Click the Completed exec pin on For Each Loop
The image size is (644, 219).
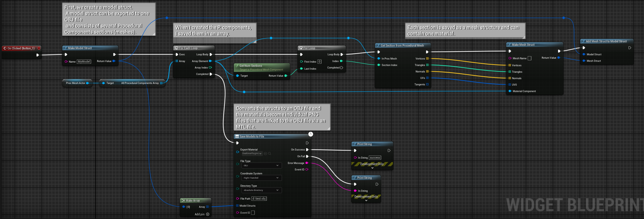pyautogui.click(x=211, y=74)
